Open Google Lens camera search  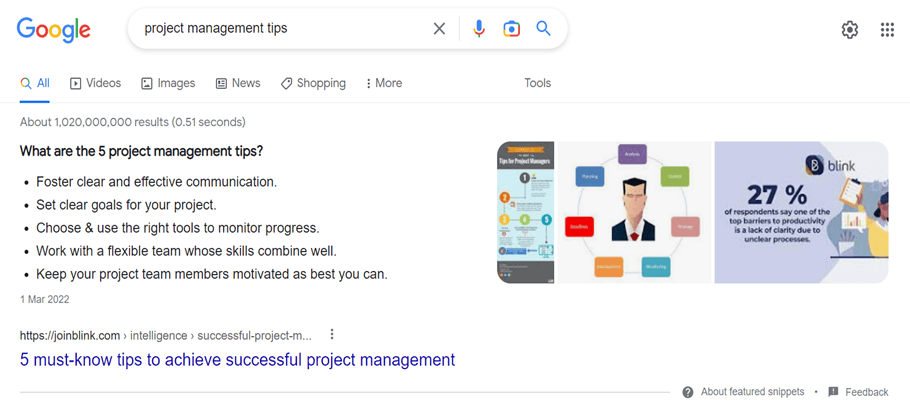coord(511,29)
